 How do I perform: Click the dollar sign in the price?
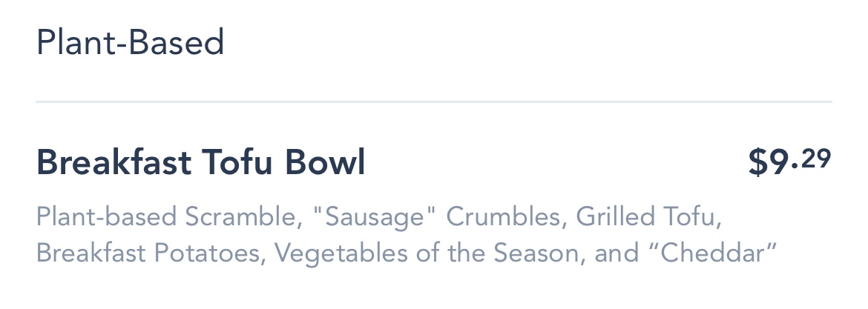click(758, 163)
